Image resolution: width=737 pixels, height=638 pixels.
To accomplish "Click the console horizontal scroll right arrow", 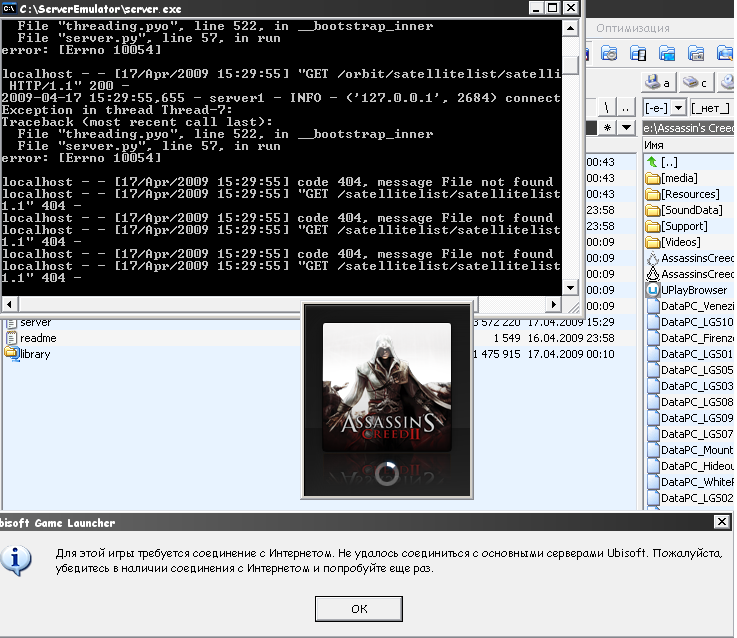I will coord(554,304).
